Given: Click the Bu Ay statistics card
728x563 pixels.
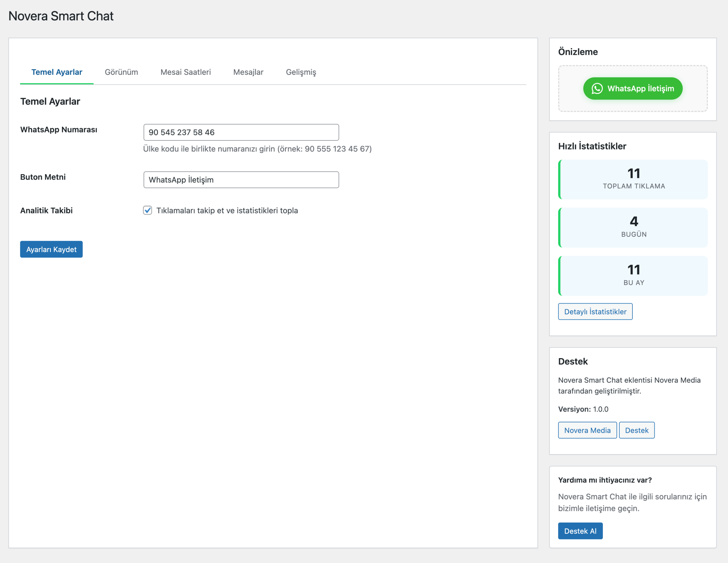Looking at the screenshot, I should coord(633,276).
